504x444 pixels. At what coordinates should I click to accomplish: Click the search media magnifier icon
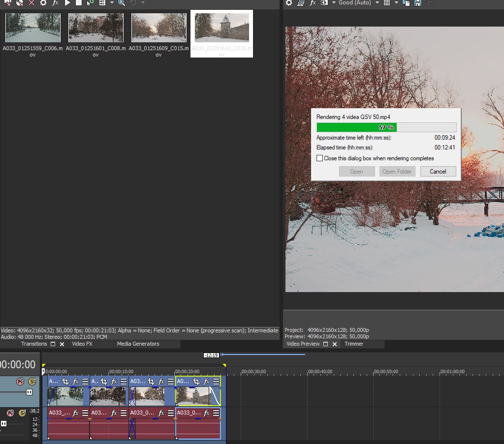click(x=121, y=3)
